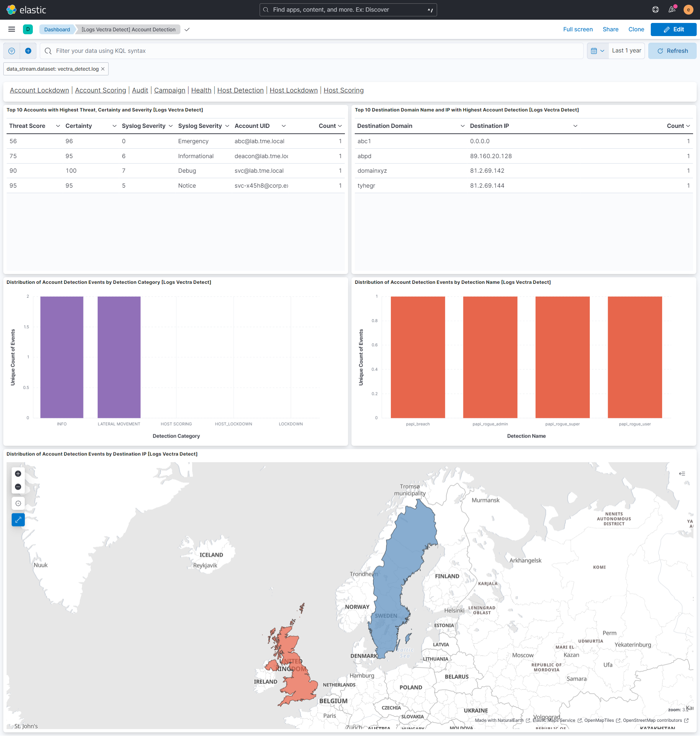
Task: Open the Host Scoring dashboard link
Action: (x=343, y=90)
